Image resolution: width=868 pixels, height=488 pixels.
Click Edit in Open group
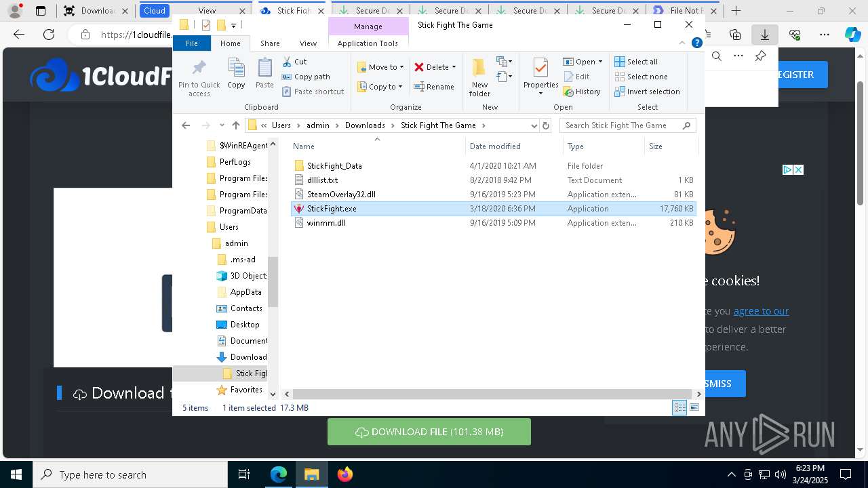pyautogui.click(x=576, y=77)
